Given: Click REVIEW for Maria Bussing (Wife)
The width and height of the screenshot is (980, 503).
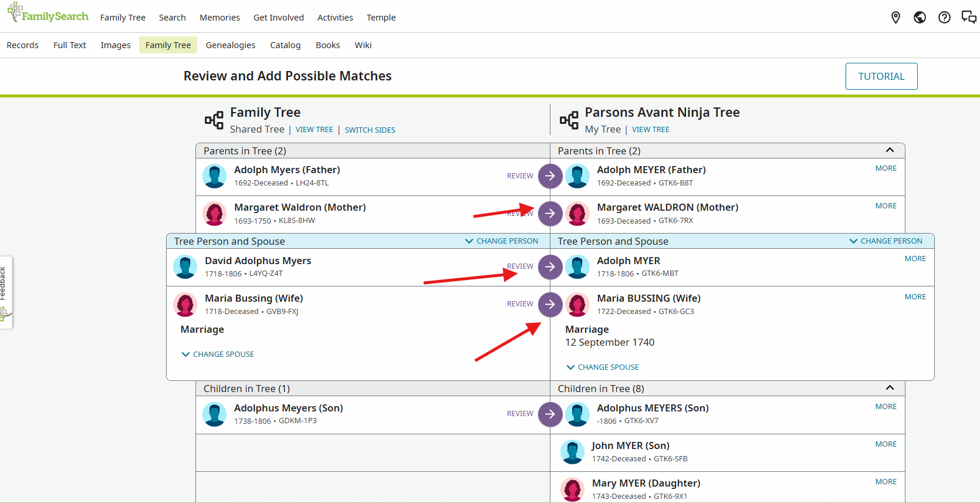Looking at the screenshot, I should click(521, 304).
